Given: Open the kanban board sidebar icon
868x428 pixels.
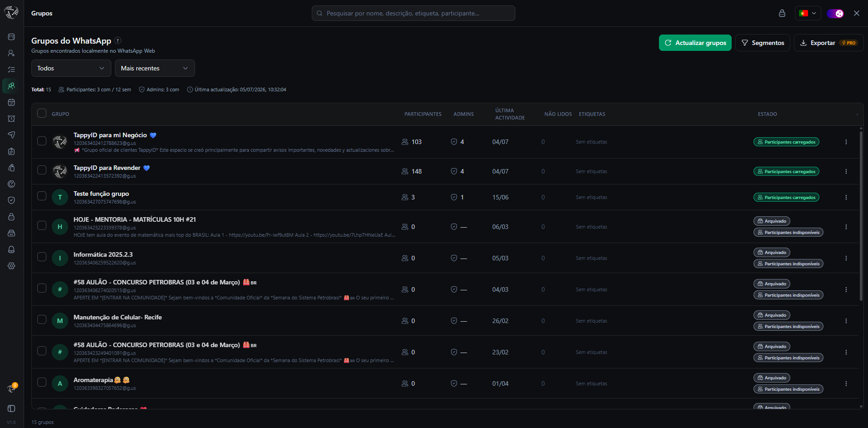Looking at the screenshot, I should point(11,37).
